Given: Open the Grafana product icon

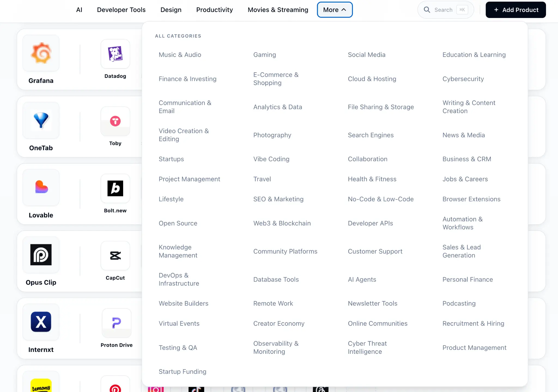Looking at the screenshot, I should pyautogui.click(x=41, y=53).
